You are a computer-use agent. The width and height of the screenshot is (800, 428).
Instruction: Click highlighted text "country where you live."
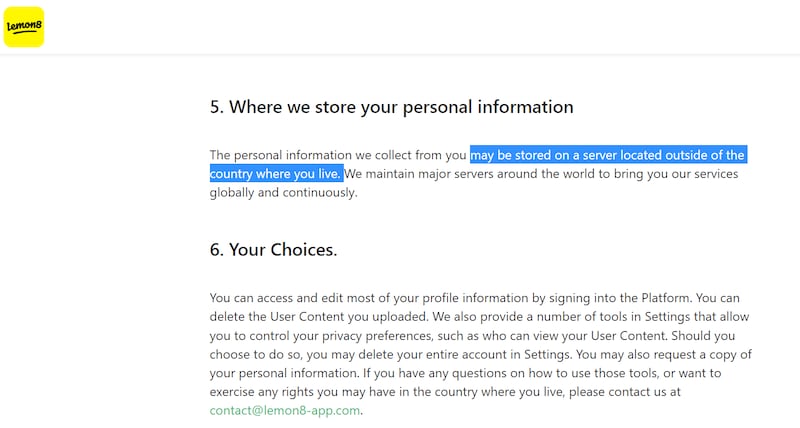[276, 174]
